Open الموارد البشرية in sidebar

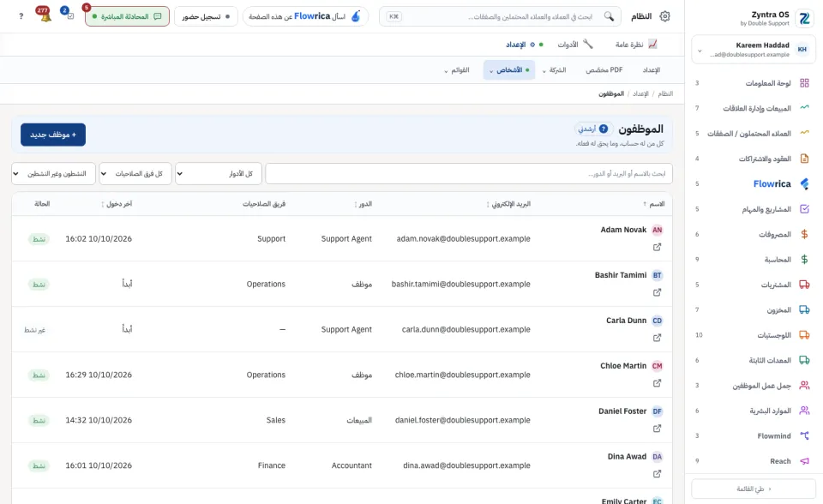754,411
